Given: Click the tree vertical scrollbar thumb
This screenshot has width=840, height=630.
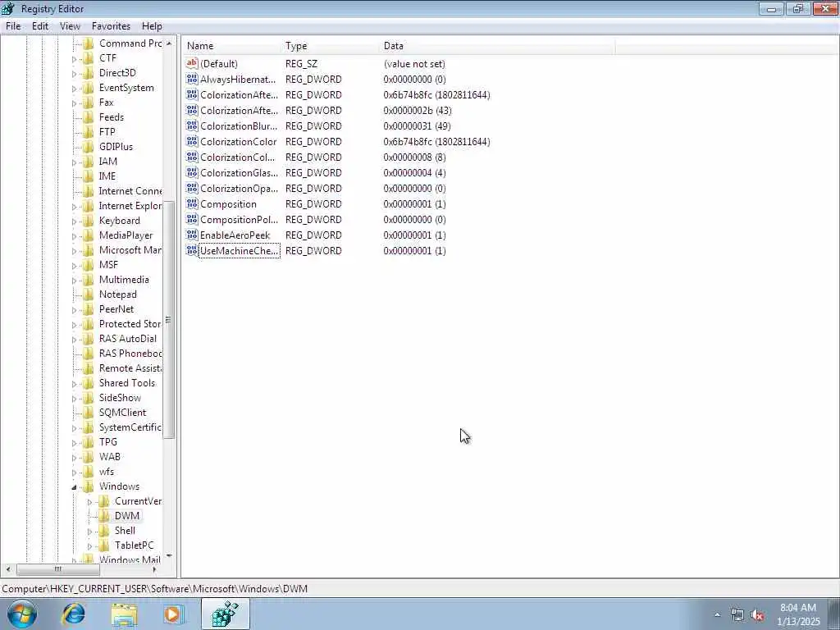Looking at the screenshot, I should click(169, 320).
